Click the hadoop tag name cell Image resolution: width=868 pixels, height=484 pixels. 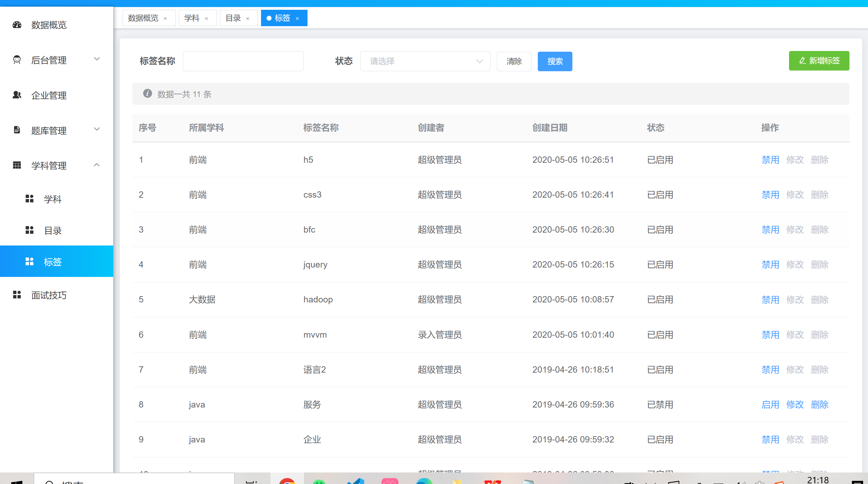[318, 300]
